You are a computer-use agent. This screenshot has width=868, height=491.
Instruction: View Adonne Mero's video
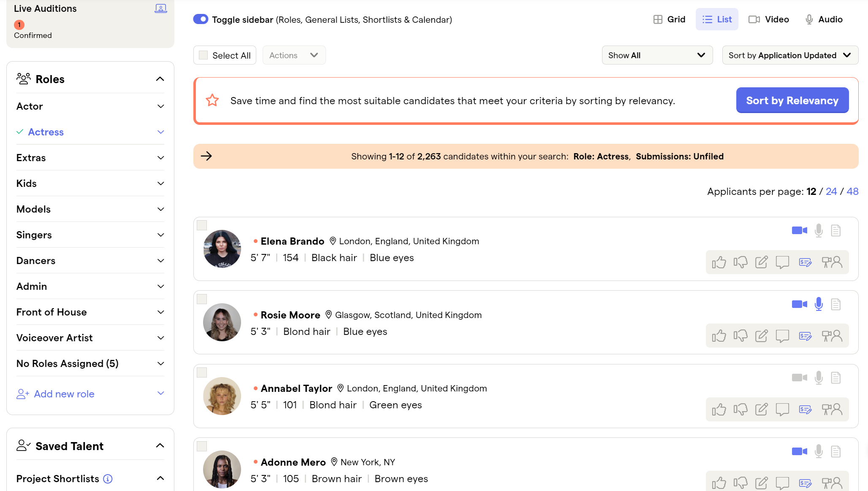tap(799, 451)
